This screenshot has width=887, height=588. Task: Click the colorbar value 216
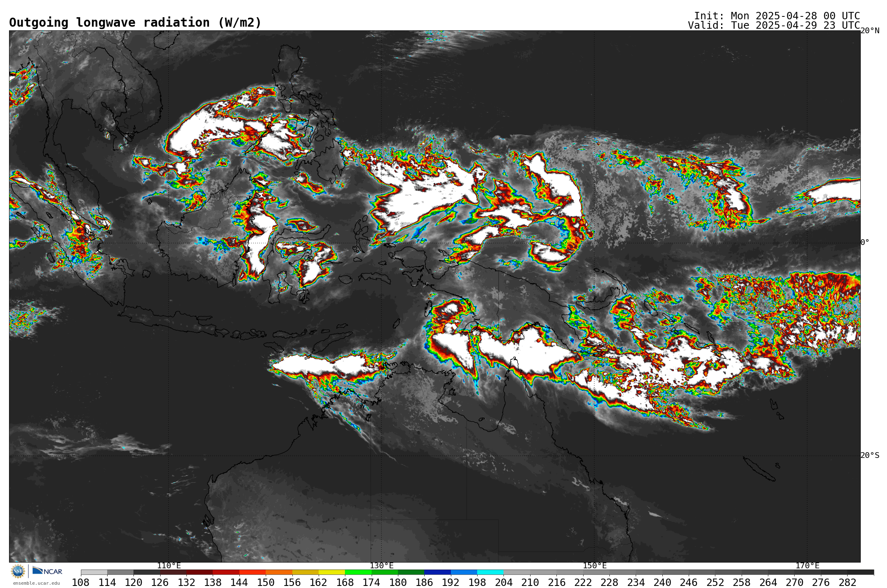click(556, 583)
